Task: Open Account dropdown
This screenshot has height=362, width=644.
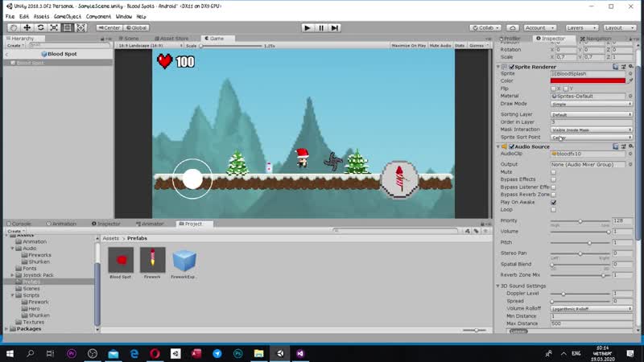Action: [x=539, y=28]
